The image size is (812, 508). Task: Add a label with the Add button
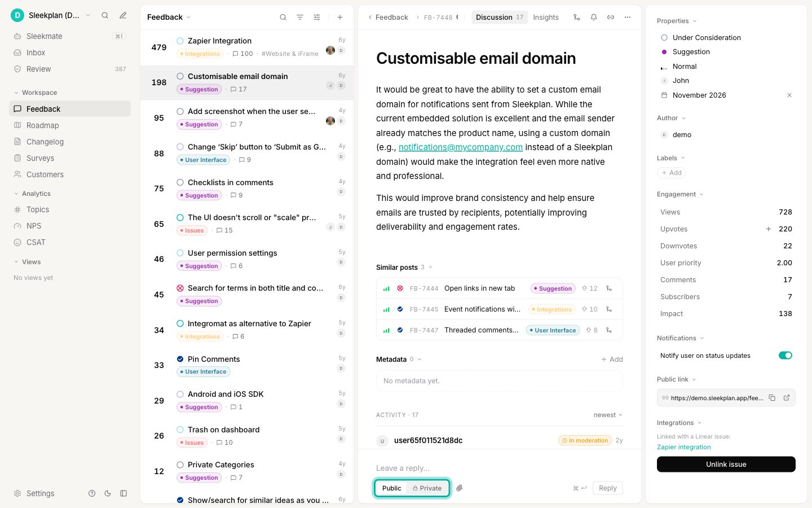(x=672, y=173)
